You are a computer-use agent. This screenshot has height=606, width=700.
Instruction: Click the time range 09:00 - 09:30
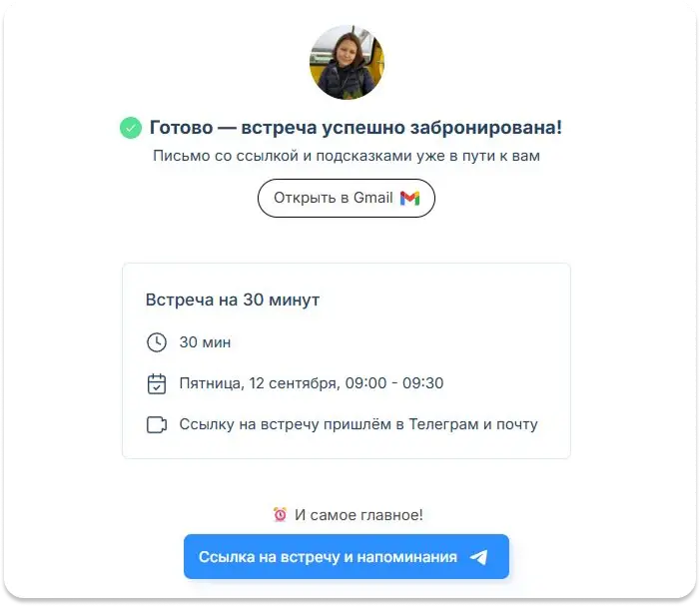[394, 383]
